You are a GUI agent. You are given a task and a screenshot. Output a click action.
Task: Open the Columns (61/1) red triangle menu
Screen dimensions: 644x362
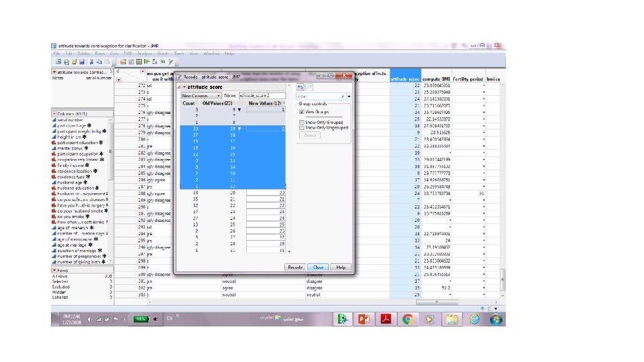[x=54, y=114]
